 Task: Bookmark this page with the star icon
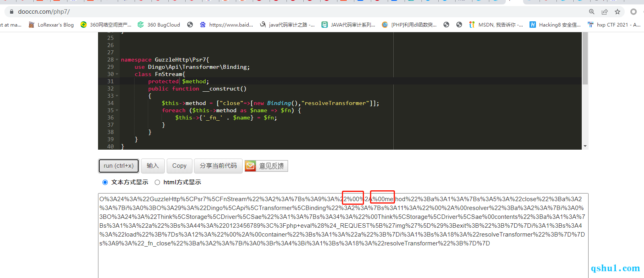pyautogui.click(x=617, y=12)
